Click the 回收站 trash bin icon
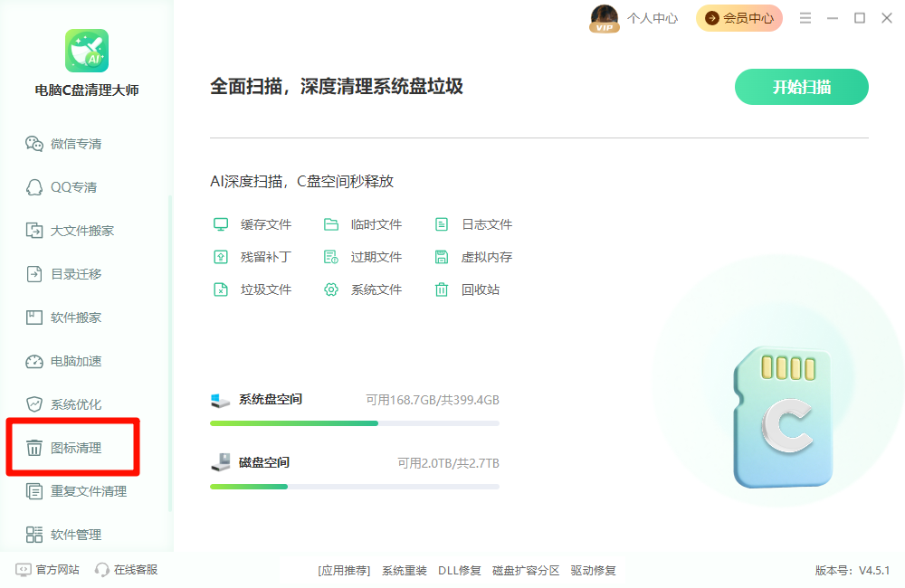 [x=441, y=289]
